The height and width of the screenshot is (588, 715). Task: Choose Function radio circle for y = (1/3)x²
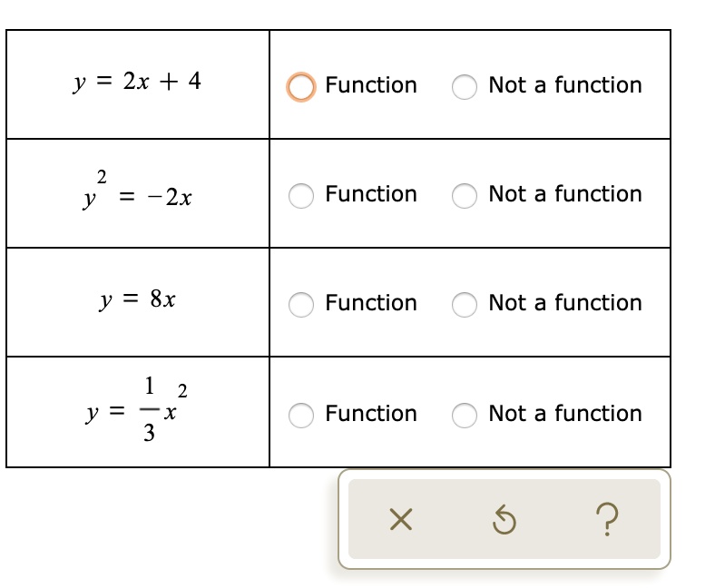tap(301, 415)
